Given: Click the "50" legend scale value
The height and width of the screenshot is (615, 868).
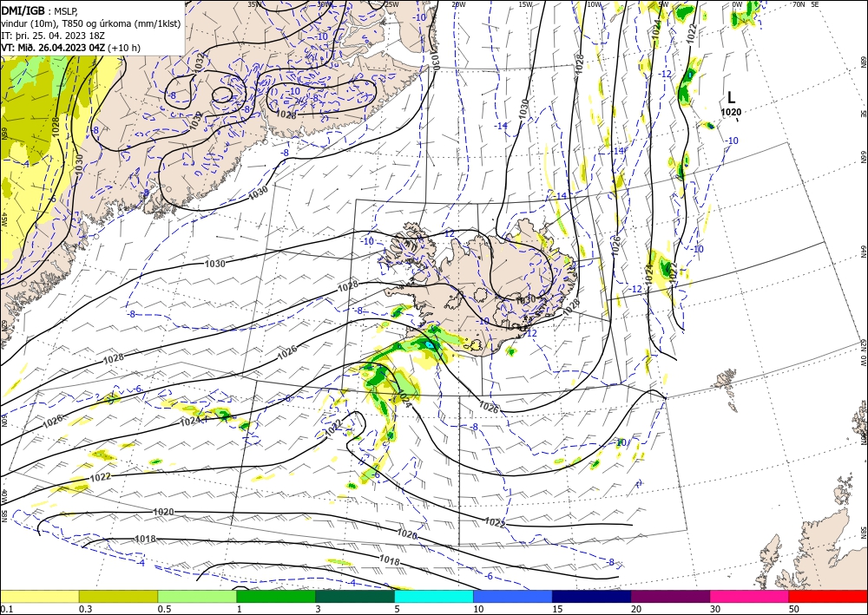Looking at the screenshot, I should click(x=794, y=609).
